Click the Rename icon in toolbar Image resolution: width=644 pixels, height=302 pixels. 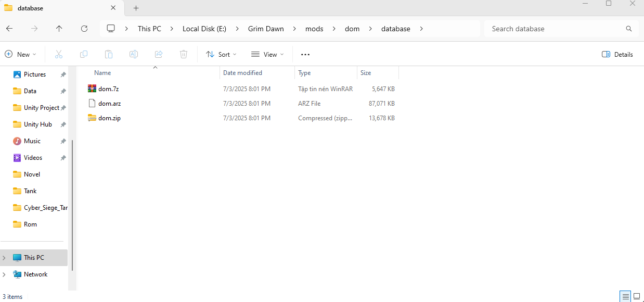134,54
